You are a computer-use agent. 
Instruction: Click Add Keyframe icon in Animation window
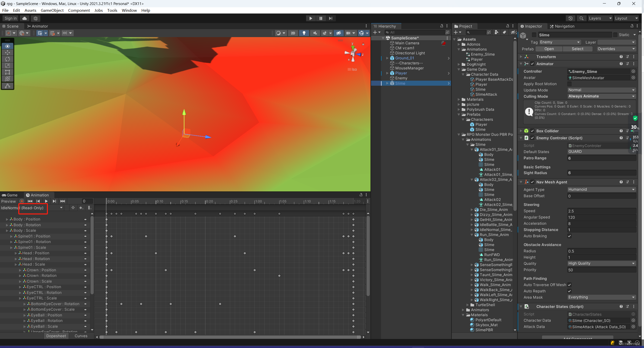click(x=81, y=208)
